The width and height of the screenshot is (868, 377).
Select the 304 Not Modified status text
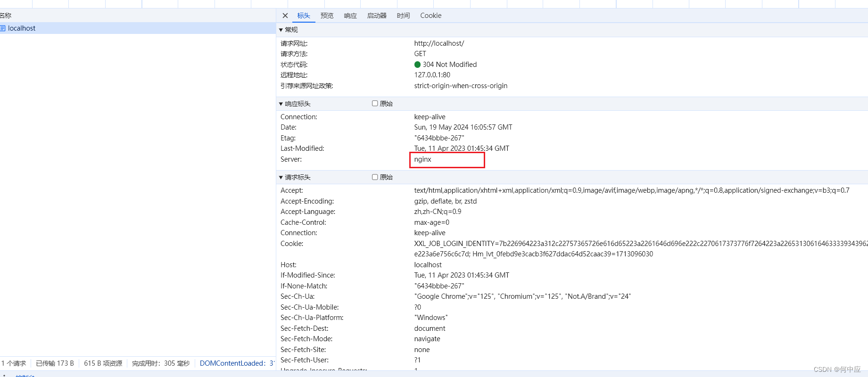coord(449,65)
